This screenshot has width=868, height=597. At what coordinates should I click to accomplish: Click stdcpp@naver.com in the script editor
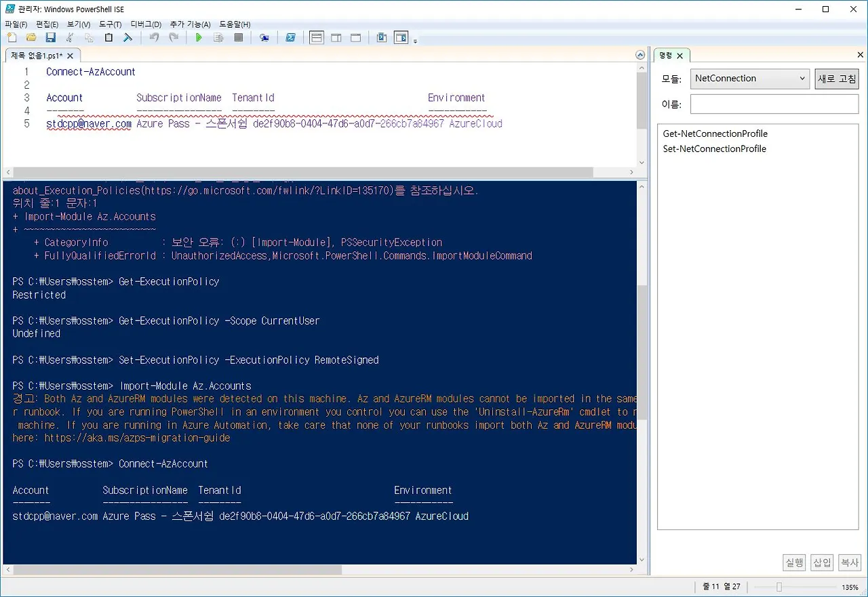pos(89,124)
